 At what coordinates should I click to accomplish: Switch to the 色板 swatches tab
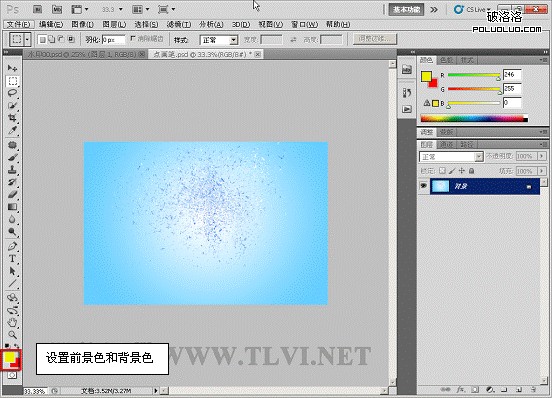pyautogui.click(x=447, y=61)
